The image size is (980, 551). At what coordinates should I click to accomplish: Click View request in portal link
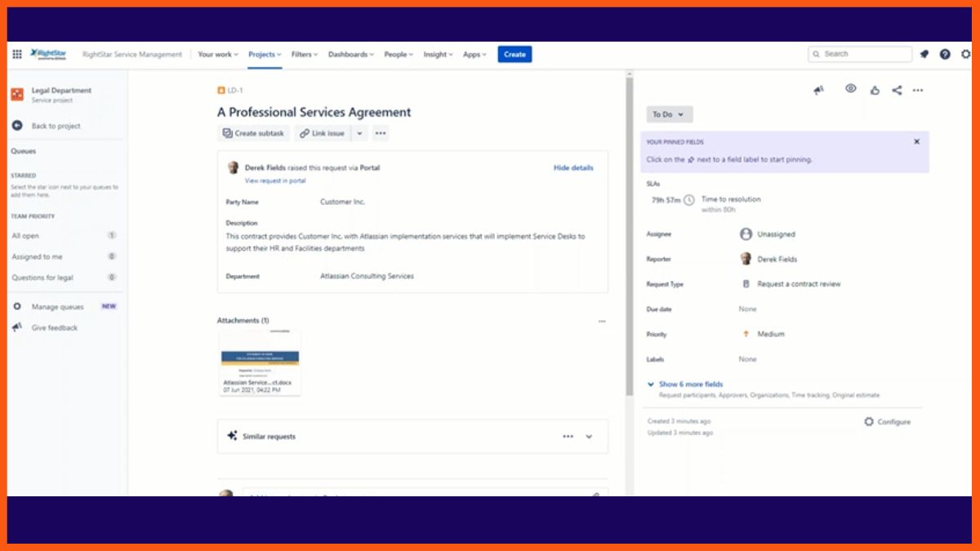275,180
